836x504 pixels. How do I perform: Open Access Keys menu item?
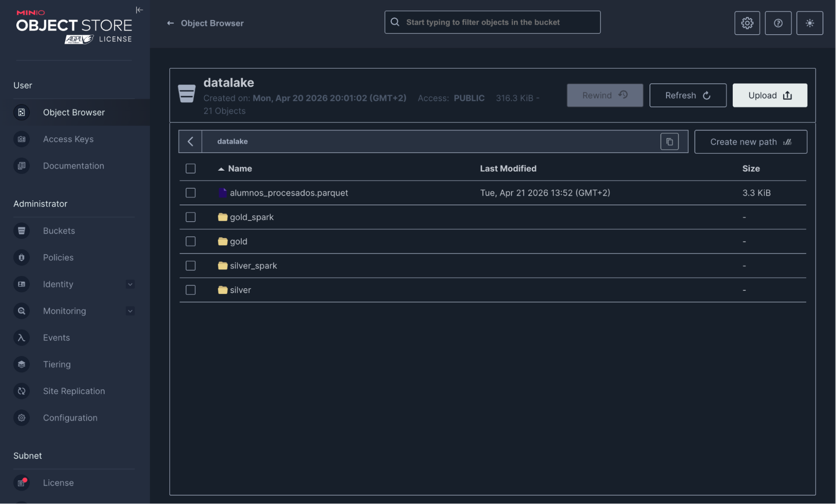click(x=68, y=139)
